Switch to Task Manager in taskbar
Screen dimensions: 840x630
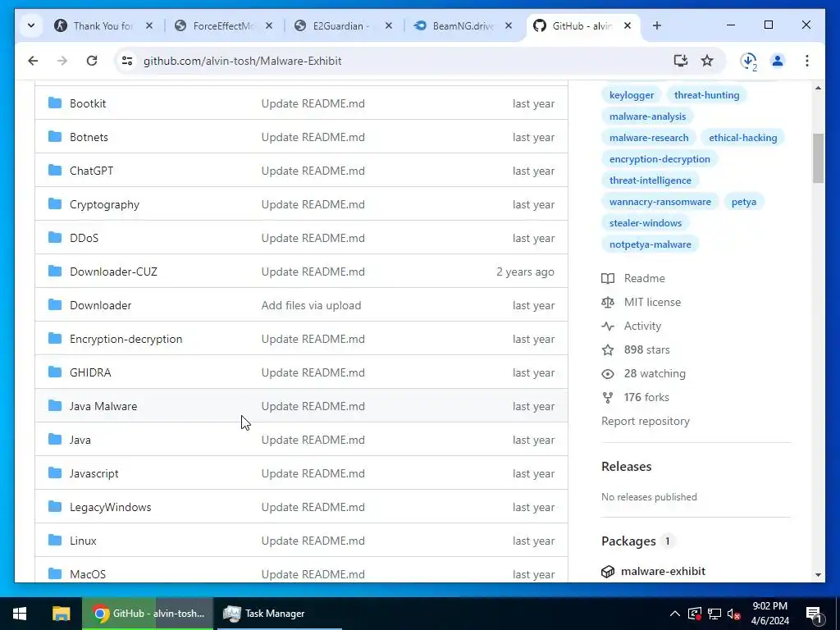tap(279, 614)
